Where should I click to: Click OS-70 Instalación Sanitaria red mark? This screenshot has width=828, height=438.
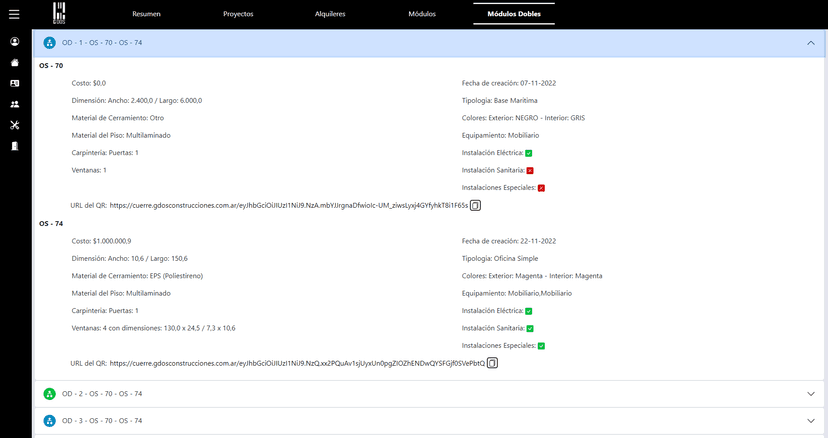(530, 171)
